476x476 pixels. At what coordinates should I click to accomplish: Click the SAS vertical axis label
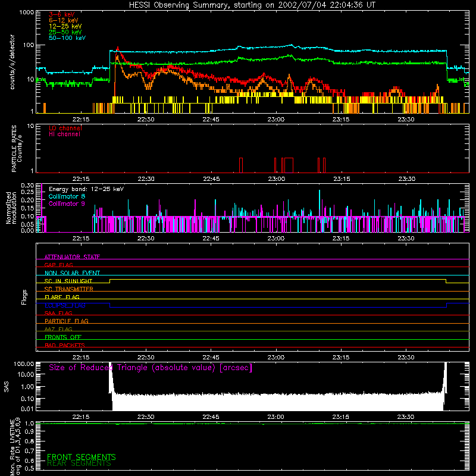tap(7, 387)
